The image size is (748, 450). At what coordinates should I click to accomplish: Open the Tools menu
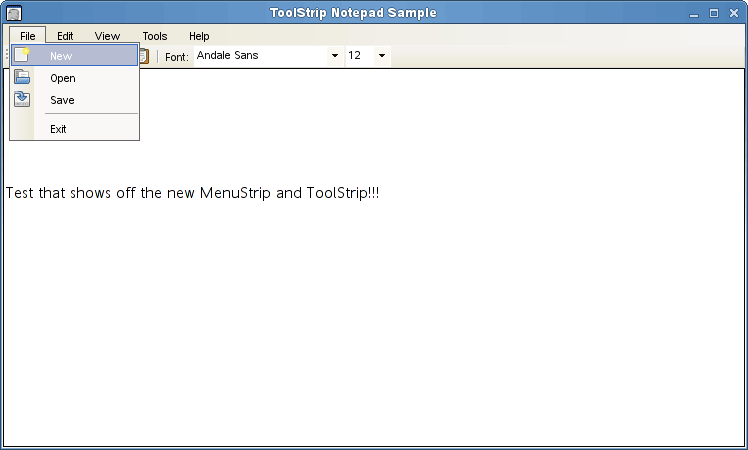click(154, 36)
